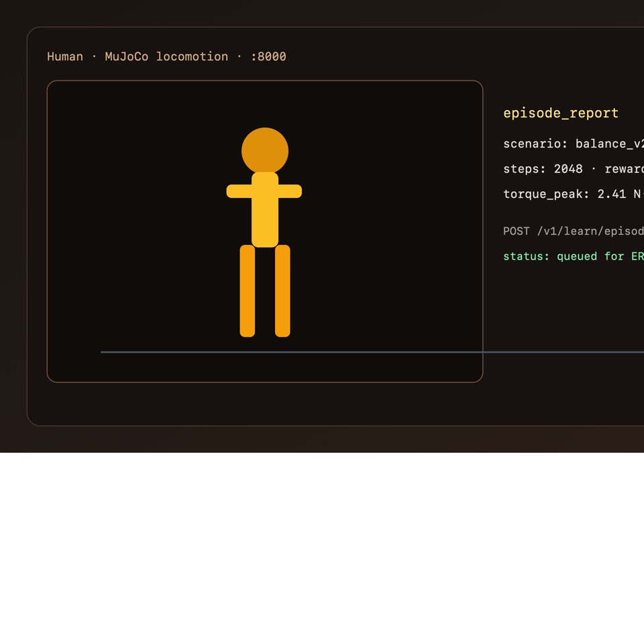Click the episode_report title
This screenshot has width=644, height=644.
[x=561, y=113]
